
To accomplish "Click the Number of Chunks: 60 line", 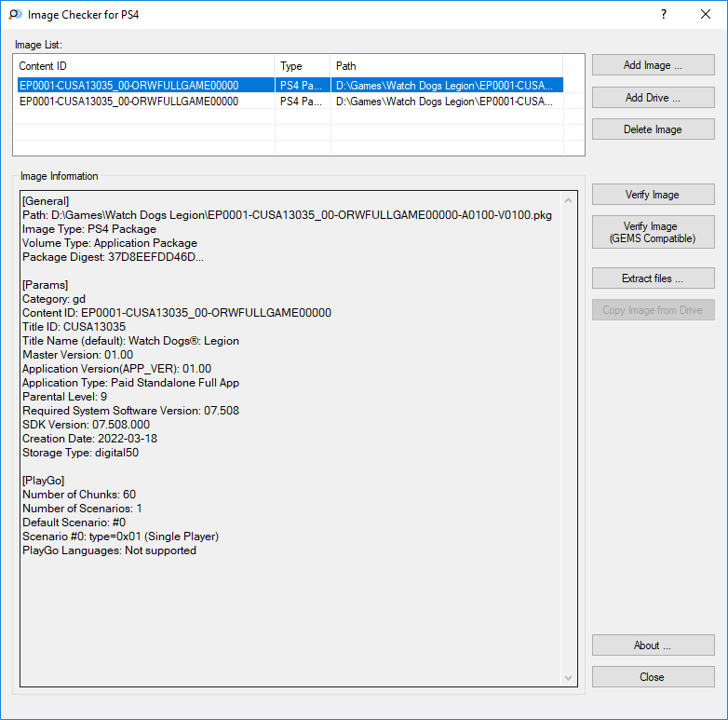I will pyautogui.click(x=79, y=495).
